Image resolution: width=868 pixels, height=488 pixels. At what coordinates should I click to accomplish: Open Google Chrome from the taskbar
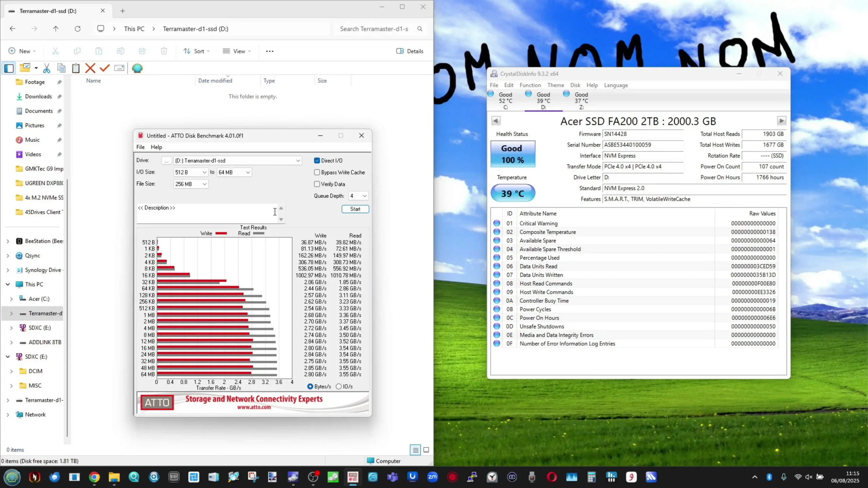(94, 477)
